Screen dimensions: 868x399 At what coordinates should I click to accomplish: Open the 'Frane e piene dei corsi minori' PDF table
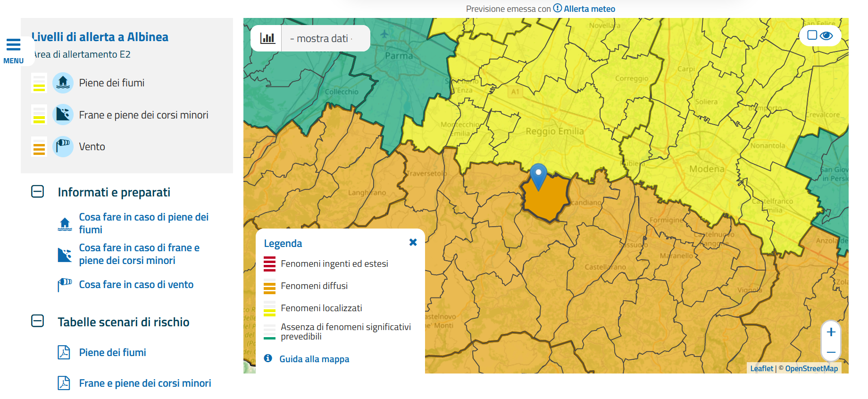point(145,383)
